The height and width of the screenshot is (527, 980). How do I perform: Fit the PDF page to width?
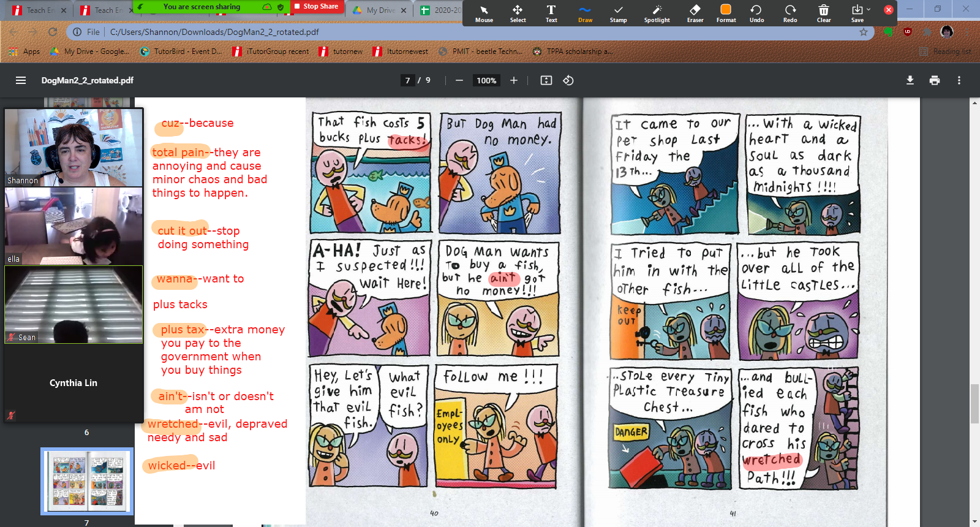(x=546, y=80)
